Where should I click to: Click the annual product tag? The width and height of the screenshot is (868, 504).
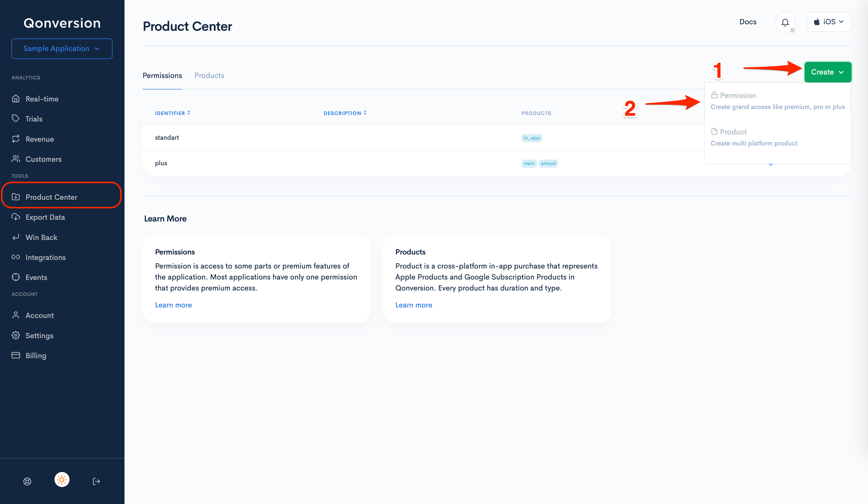(548, 163)
